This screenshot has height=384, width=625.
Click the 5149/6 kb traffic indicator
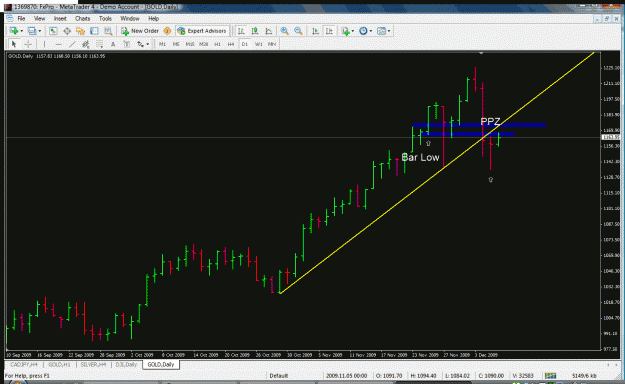tap(584, 376)
